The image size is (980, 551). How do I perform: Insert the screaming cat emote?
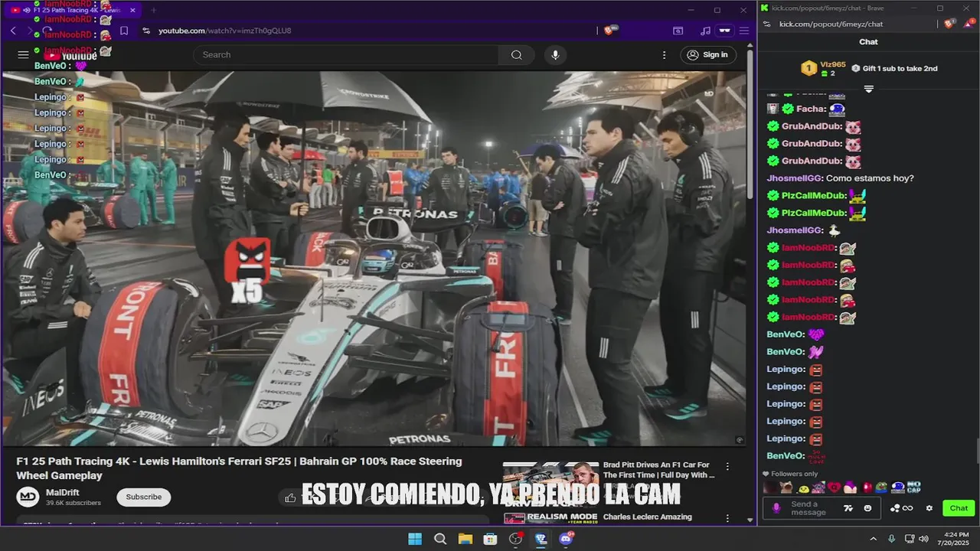click(x=786, y=487)
